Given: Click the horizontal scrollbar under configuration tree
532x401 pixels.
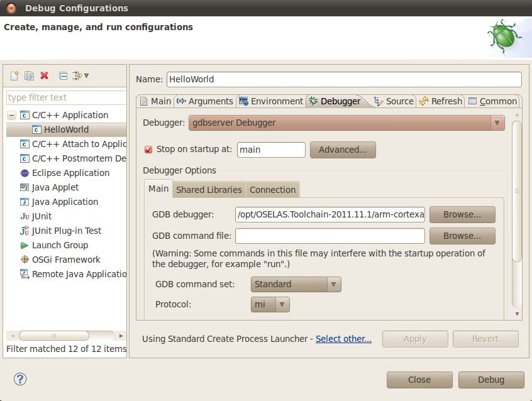Looking at the screenshot, I should [x=54, y=336].
